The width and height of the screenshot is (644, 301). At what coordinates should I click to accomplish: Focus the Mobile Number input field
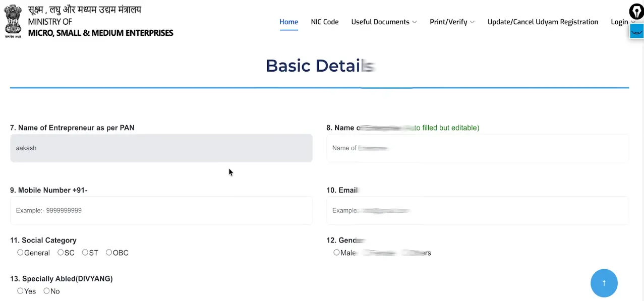click(x=161, y=210)
